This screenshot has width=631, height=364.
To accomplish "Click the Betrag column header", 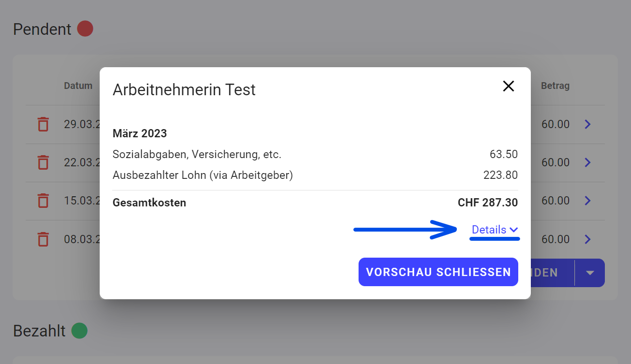I will [555, 86].
